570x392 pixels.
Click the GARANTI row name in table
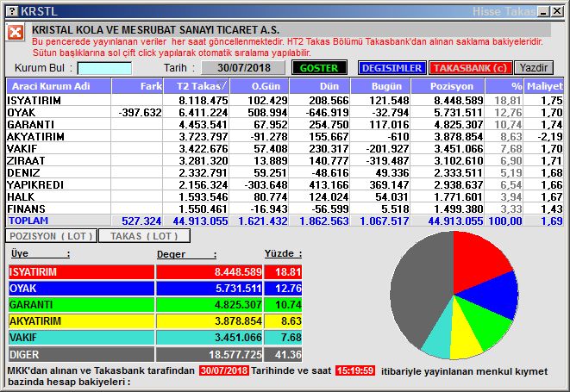[x=30, y=125]
